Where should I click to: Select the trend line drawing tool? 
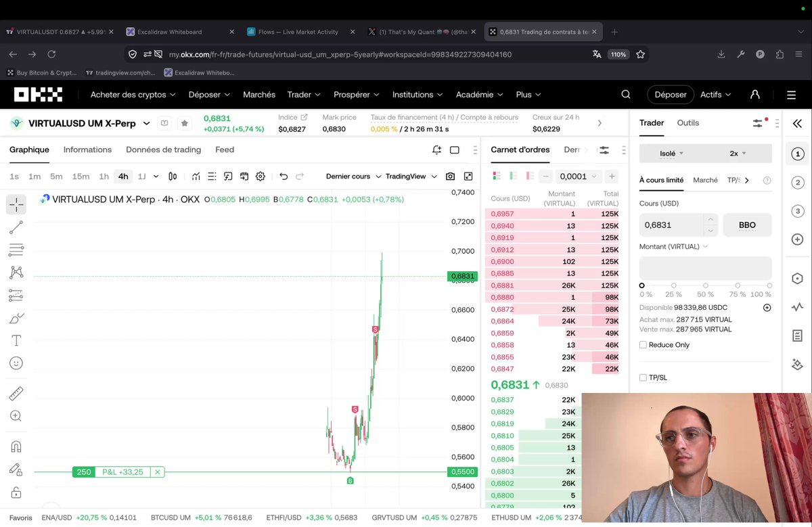(x=16, y=227)
